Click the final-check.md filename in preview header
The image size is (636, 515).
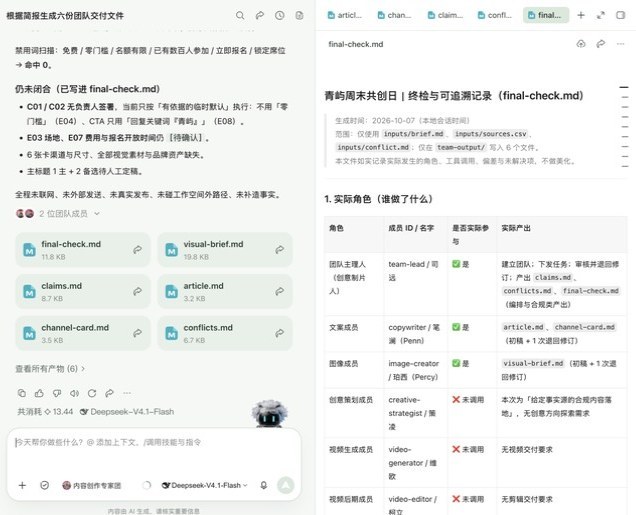pos(356,44)
